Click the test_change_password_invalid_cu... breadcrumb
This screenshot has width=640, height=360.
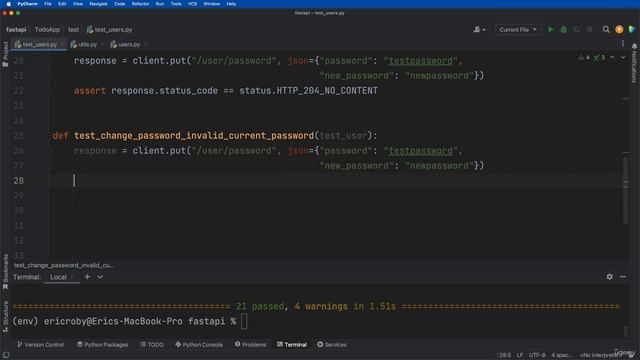click(64, 265)
